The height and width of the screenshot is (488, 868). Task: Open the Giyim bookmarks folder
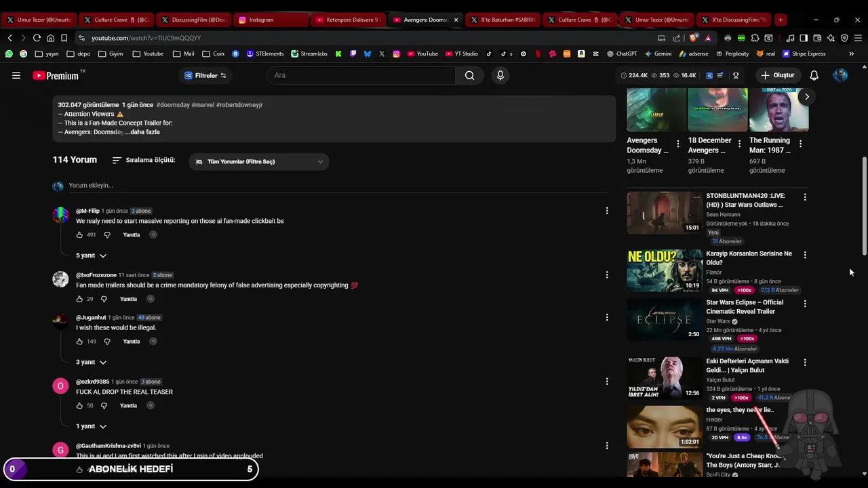coord(111,54)
